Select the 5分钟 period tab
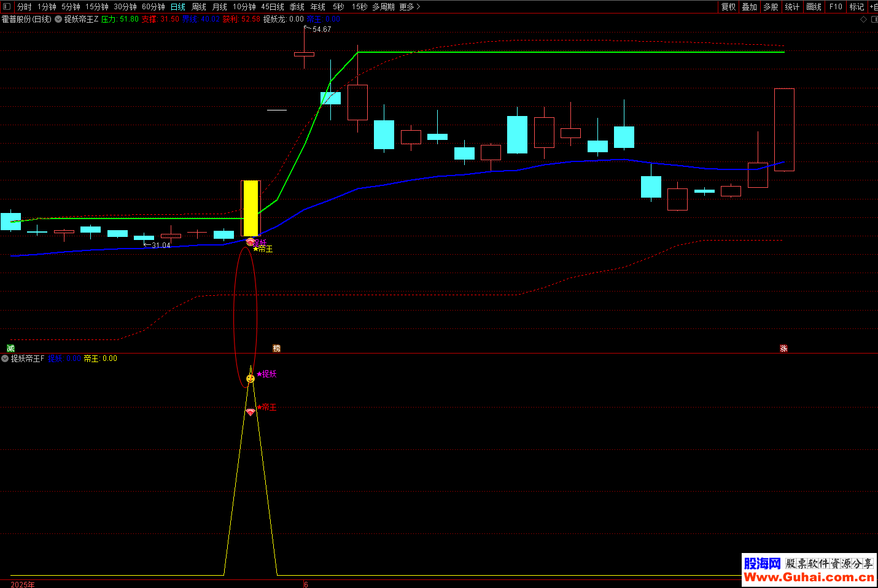878x588 pixels. click(x=71, y=7)
